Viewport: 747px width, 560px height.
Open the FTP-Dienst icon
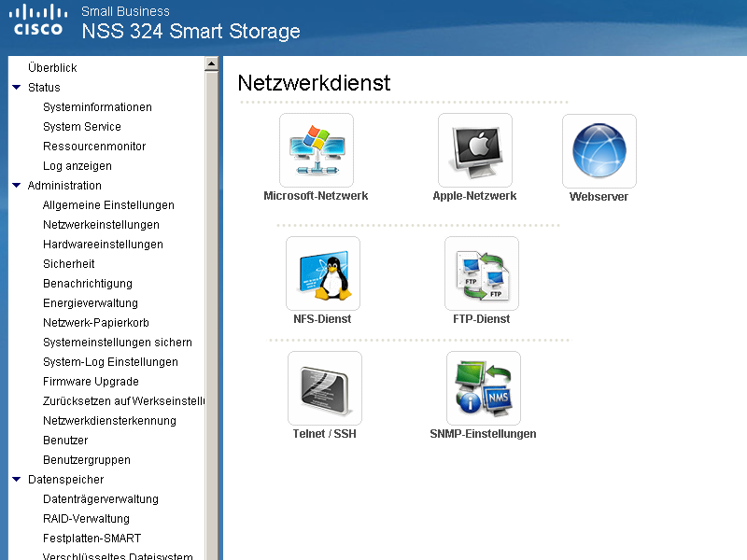click(x=482, y=273)
